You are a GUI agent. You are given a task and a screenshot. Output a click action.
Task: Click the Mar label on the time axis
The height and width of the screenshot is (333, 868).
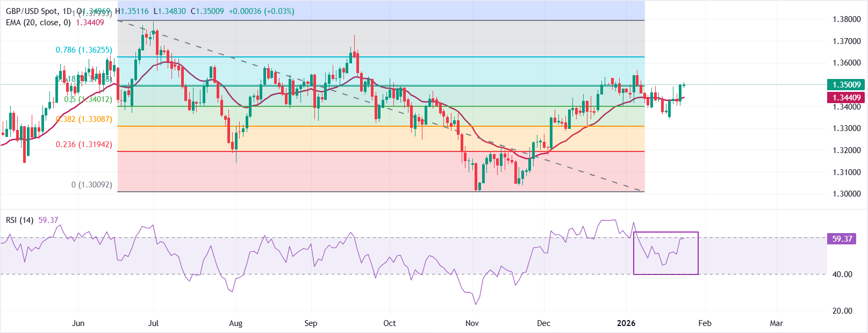coord(776,323)
